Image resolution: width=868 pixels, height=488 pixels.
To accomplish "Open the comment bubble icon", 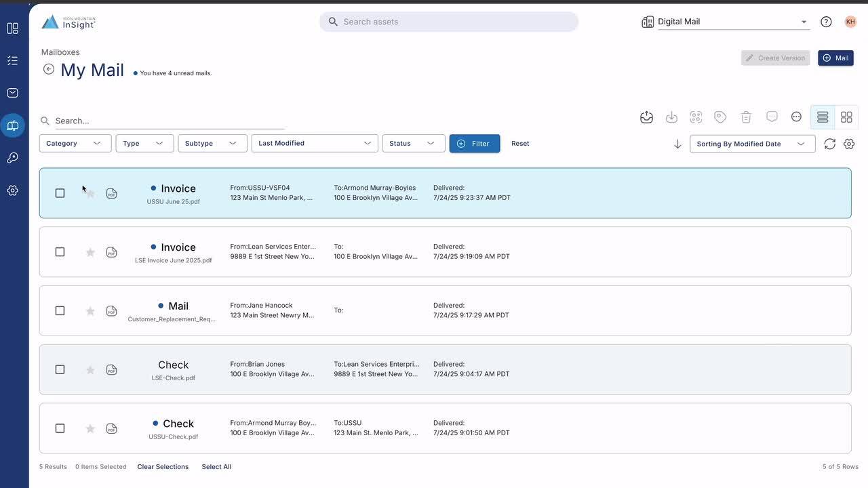I will click(x=772, y=117).
